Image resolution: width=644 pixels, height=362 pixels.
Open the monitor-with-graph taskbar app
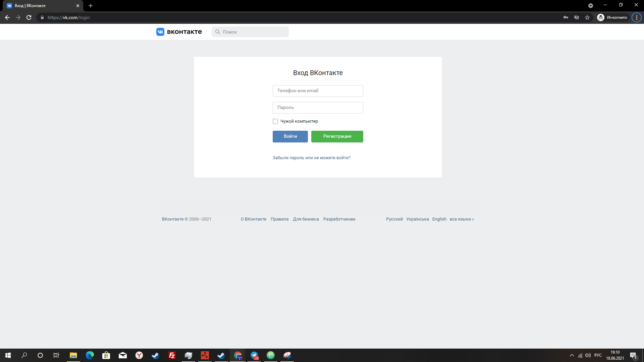pos(188,355)
